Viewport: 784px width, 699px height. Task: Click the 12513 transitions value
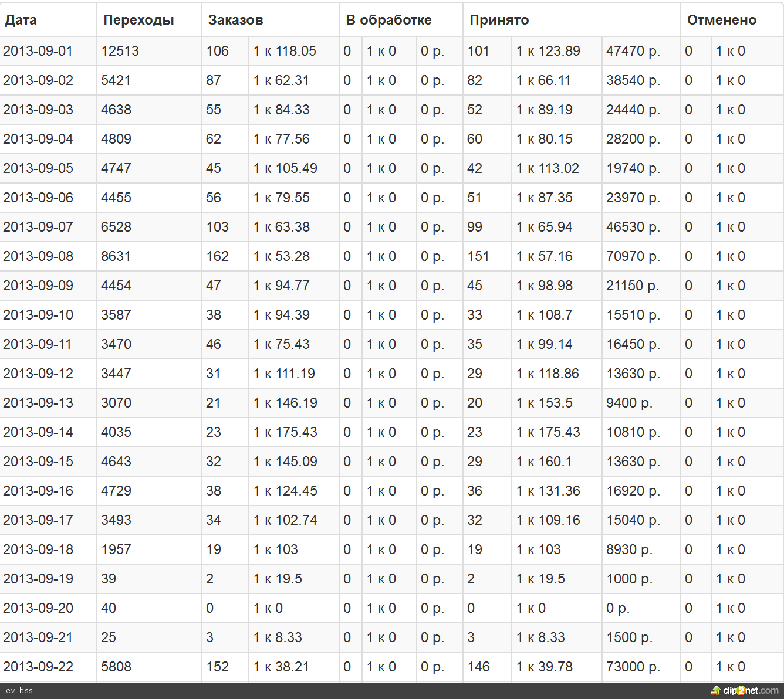click(120, 51)
